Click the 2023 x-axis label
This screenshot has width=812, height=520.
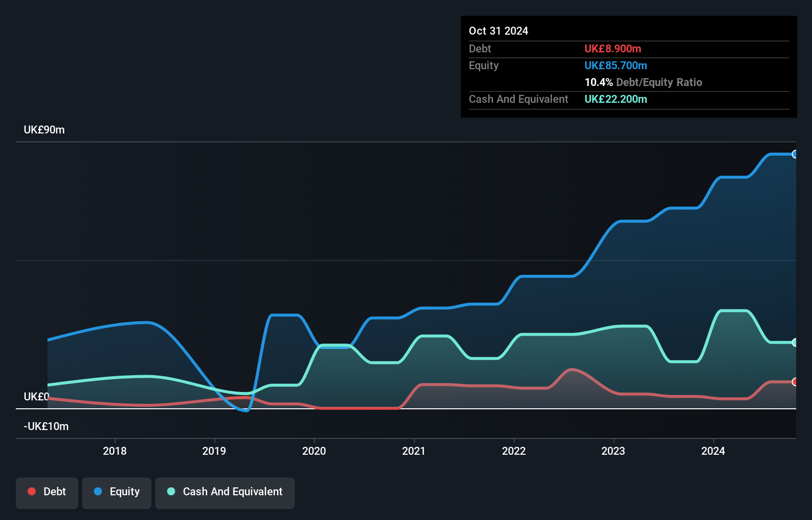[613, 451]
